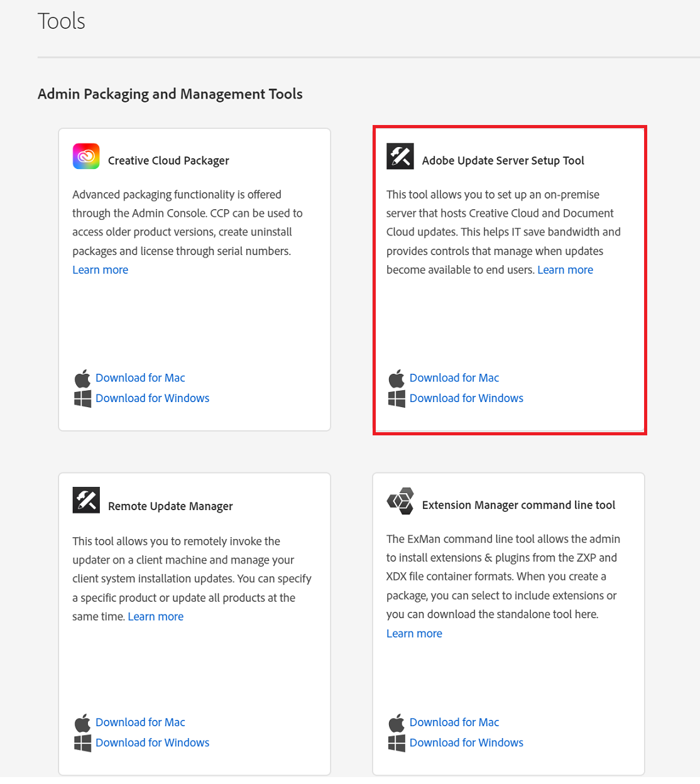
Task: Download Creative Cloud Packager for Mac
Action: (140, 378)
